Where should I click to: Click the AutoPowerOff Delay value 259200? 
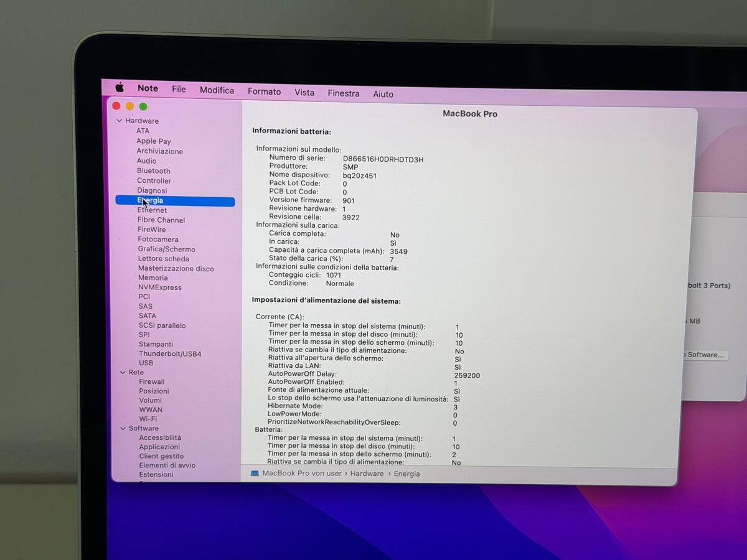coord(467,376)
